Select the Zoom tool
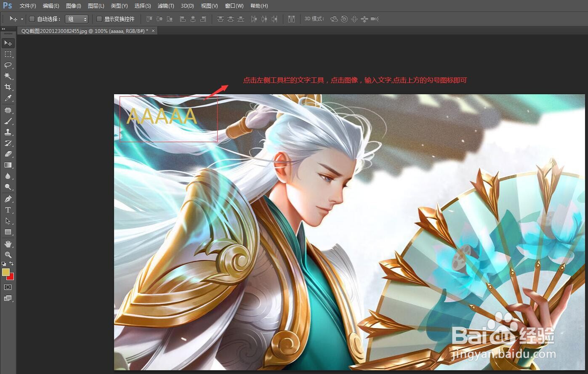 8,255
